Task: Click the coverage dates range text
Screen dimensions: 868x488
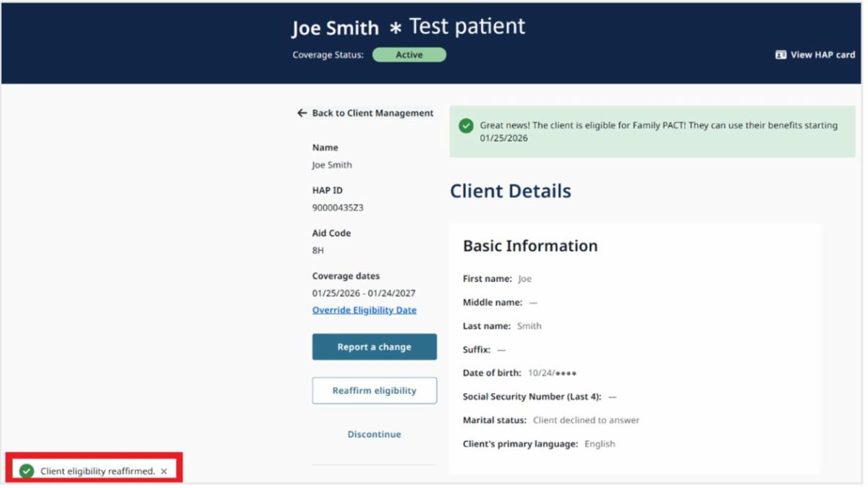Action: 364,294
